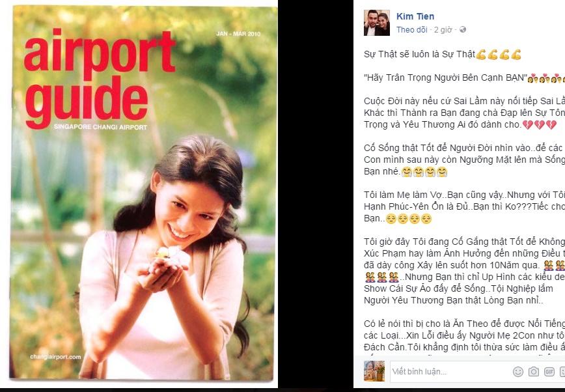The image size is (565, 392).
Task: Select your commenter avatar thumbnail
Action: pos(374,371)
